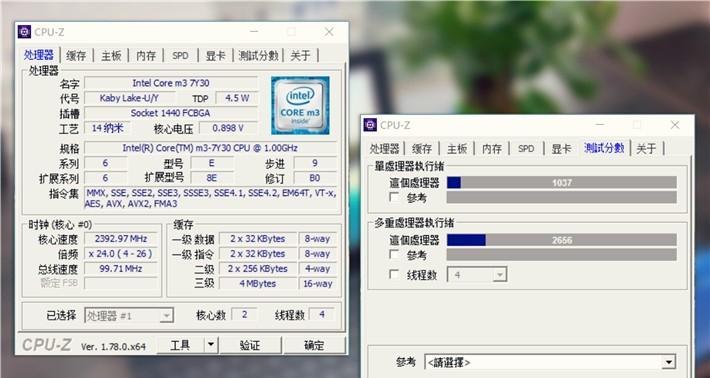This screenshot has width=710, height=378.
Task: Enable 參考 checkbox under single-thread score
Action: [x=394, y=197]
